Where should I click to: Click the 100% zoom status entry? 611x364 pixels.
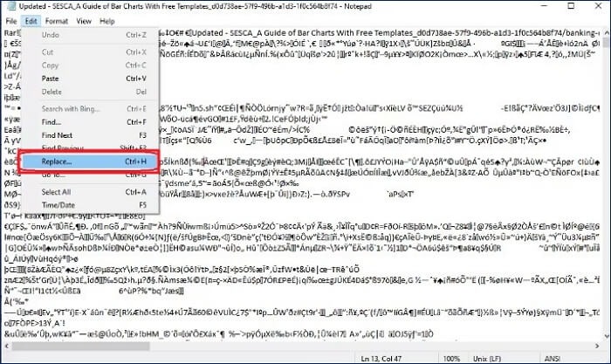pos(451,359)
